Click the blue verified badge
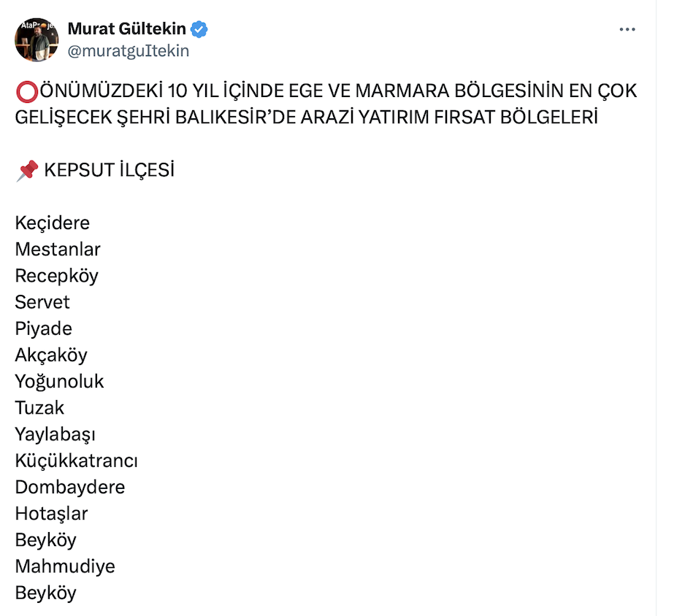 coord(199,30)
